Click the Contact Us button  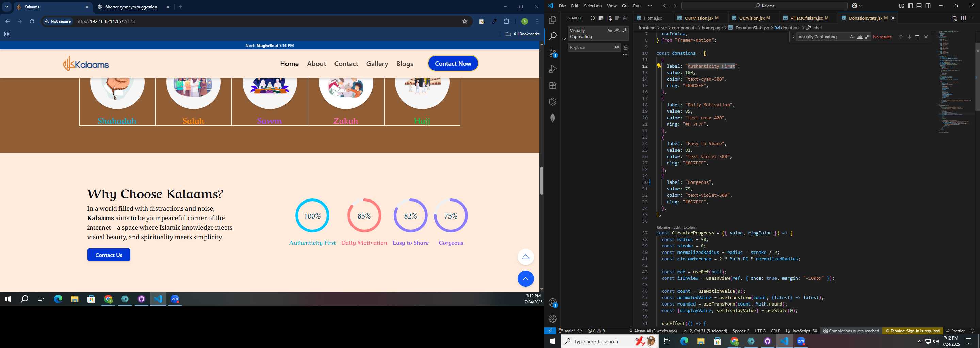tap(109, 255)
